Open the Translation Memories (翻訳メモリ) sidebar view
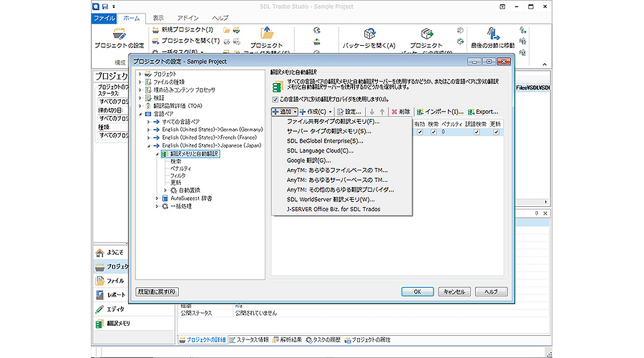The image size is (644, 358). point(113,324)
